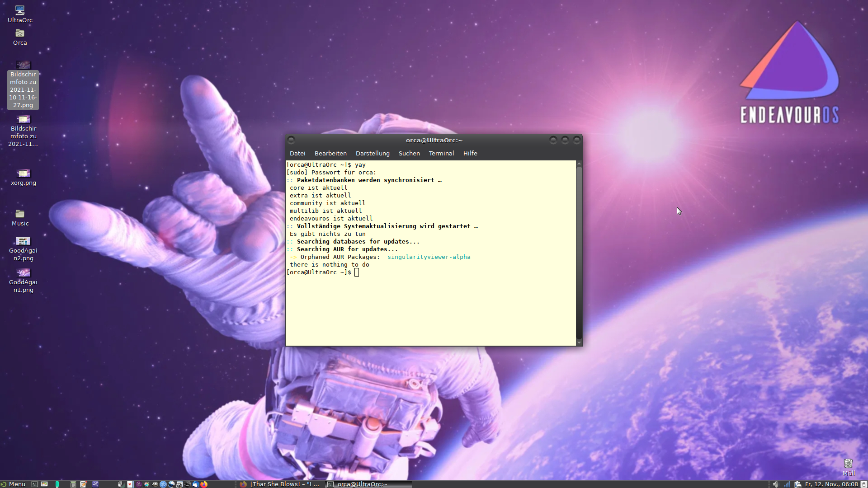Screen dimensions: 868x488
Task: Click the terminal scrollbar up arrow
Action: [579, 164]
